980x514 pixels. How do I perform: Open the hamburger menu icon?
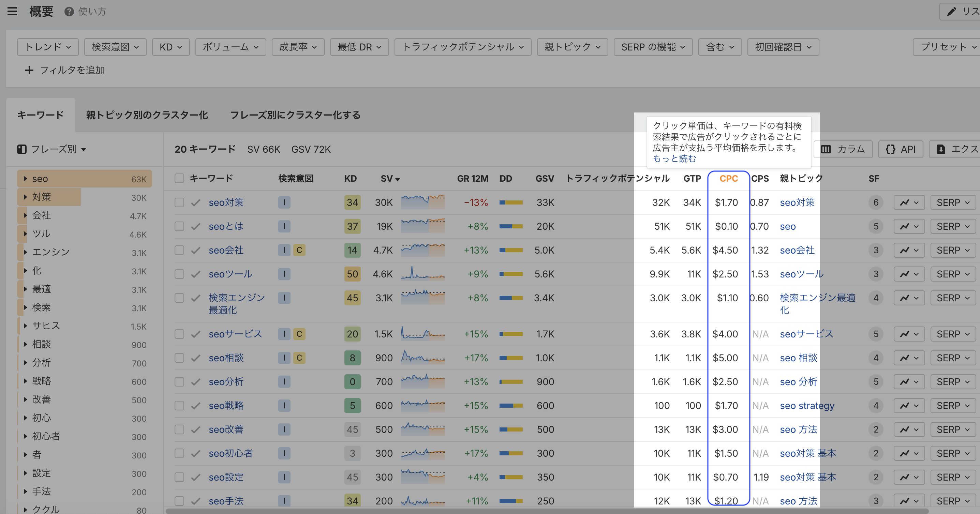[x=12, y=11]
